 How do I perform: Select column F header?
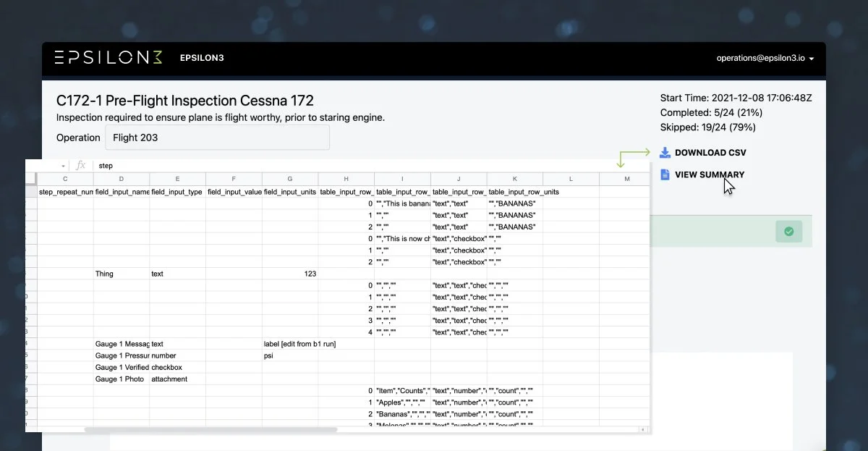click(234, 179)
